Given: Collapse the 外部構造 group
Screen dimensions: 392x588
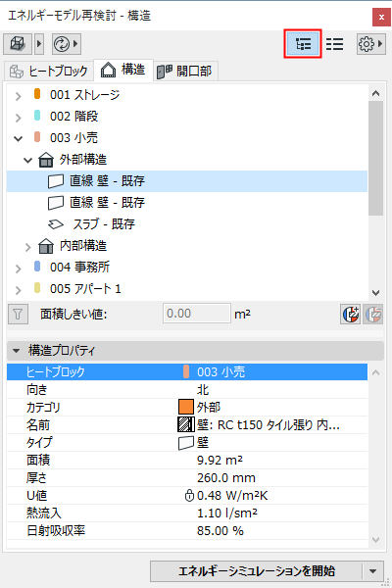Looking at the screenshot, I should pos(28,161).
